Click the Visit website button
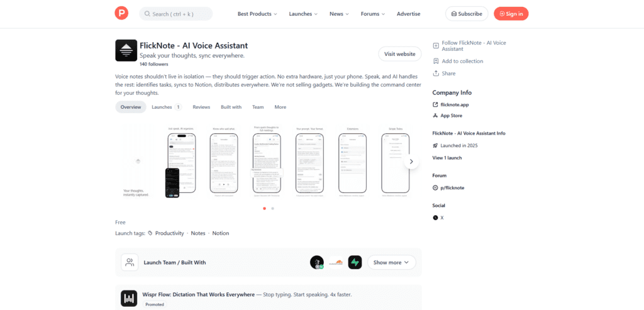 pos(399,54)
